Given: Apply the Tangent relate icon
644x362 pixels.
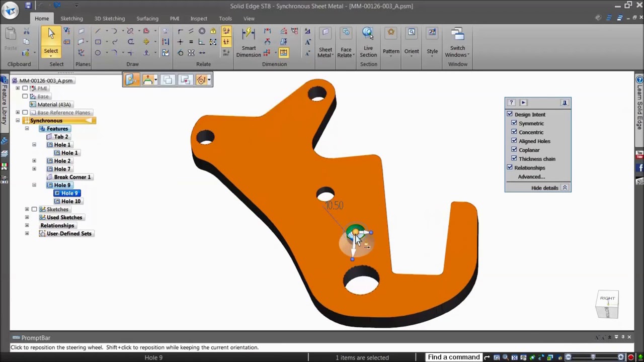Looking at the screenshot, I should click(180, 53).
